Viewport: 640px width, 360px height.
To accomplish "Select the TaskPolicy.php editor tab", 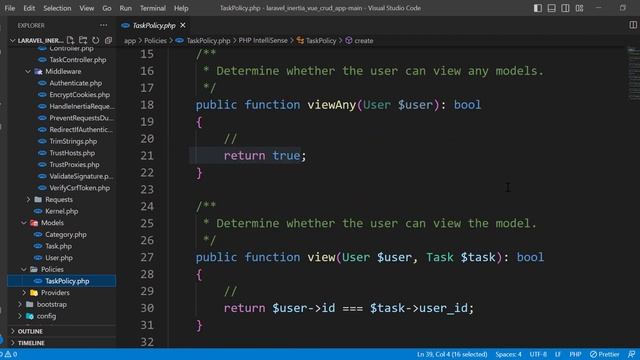I will [x=153, y=25].
